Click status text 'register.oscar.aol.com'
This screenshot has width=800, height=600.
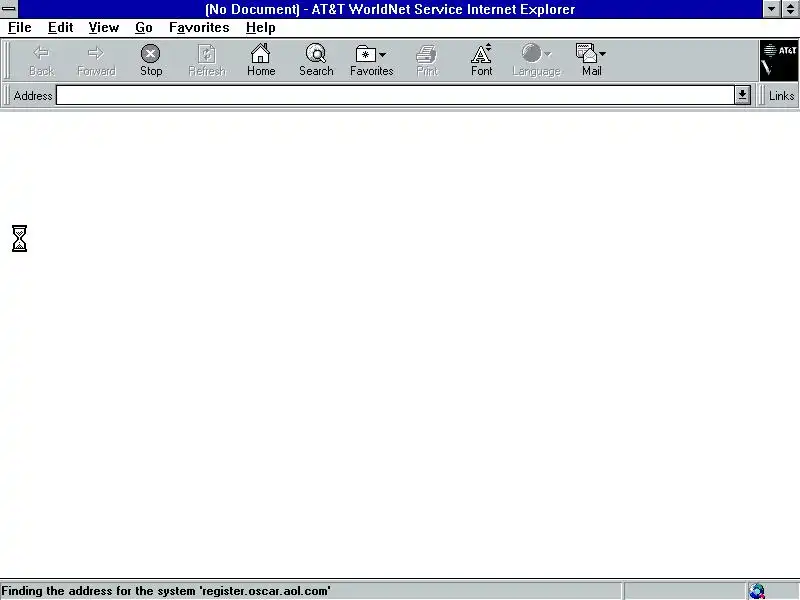(x=264, y=591)
